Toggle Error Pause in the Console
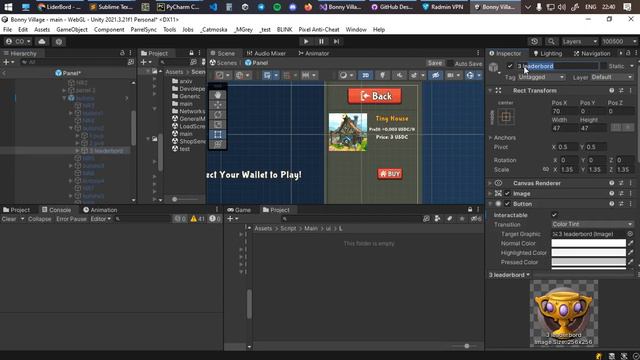640x360 pixels. click(x=71, y=219)
